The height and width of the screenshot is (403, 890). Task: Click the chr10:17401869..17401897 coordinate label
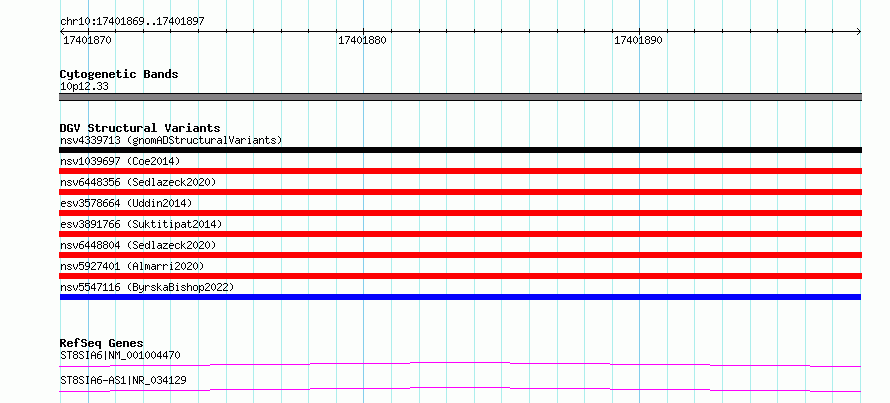132,21
